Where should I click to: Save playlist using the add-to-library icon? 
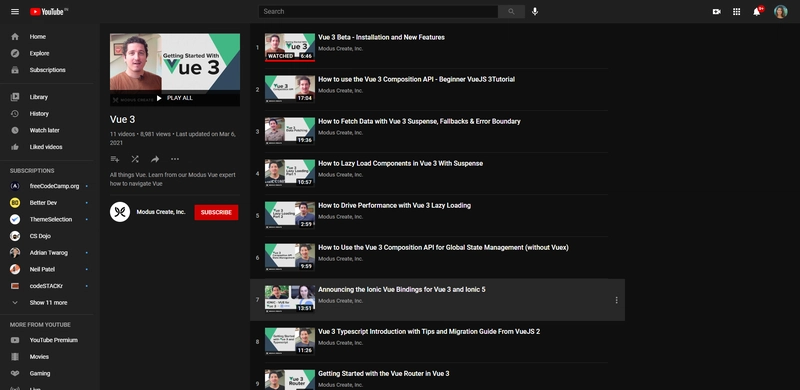tap(115, 159)
